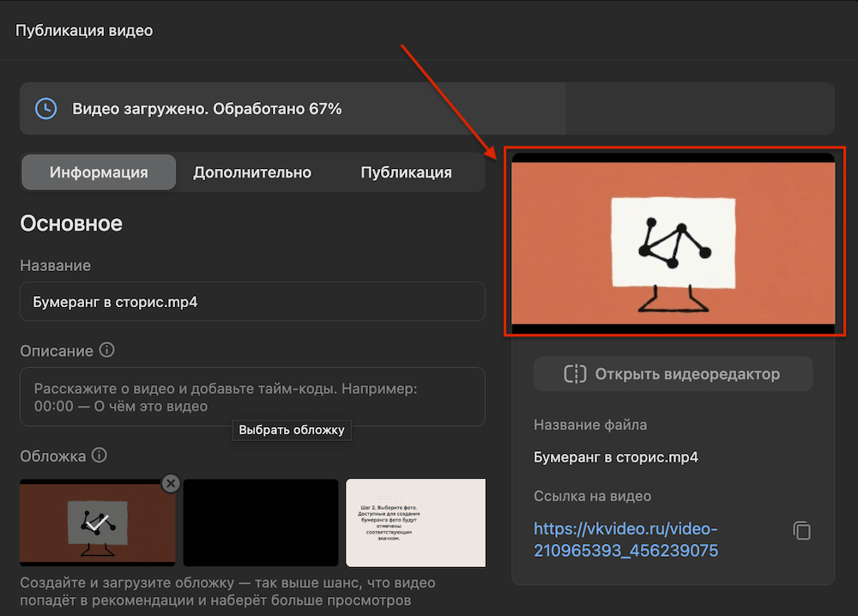858x616 pixels.
Task: Choose the beige text-slide cover thumbnail
Action: [x=416, y=522]
